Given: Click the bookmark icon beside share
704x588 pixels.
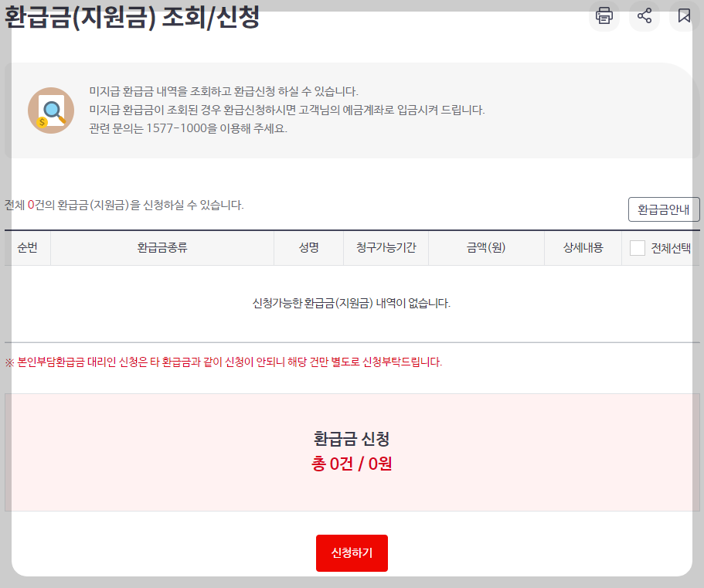Looking at the screenshot, I should [683, 16].
